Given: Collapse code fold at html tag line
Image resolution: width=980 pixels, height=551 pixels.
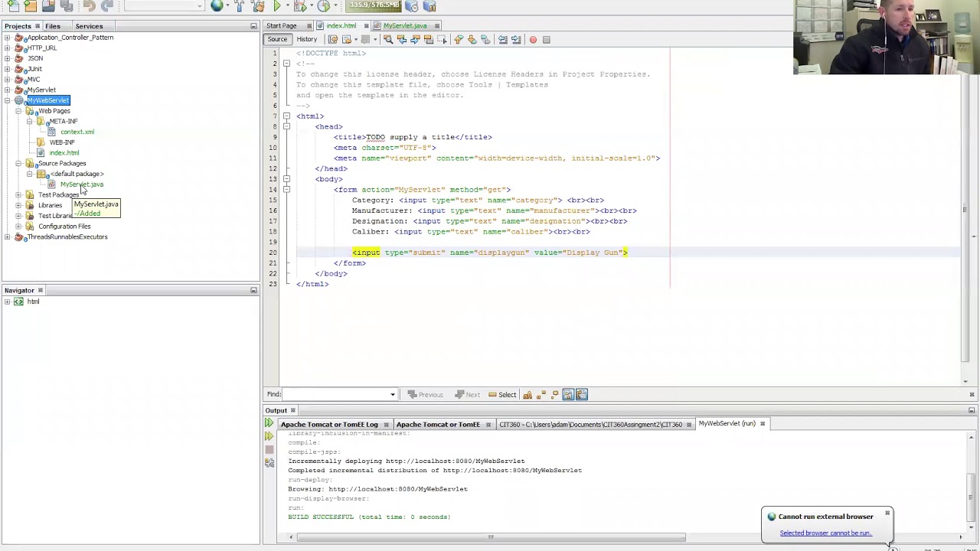Looking at the screenshot, I should [286, 116].
